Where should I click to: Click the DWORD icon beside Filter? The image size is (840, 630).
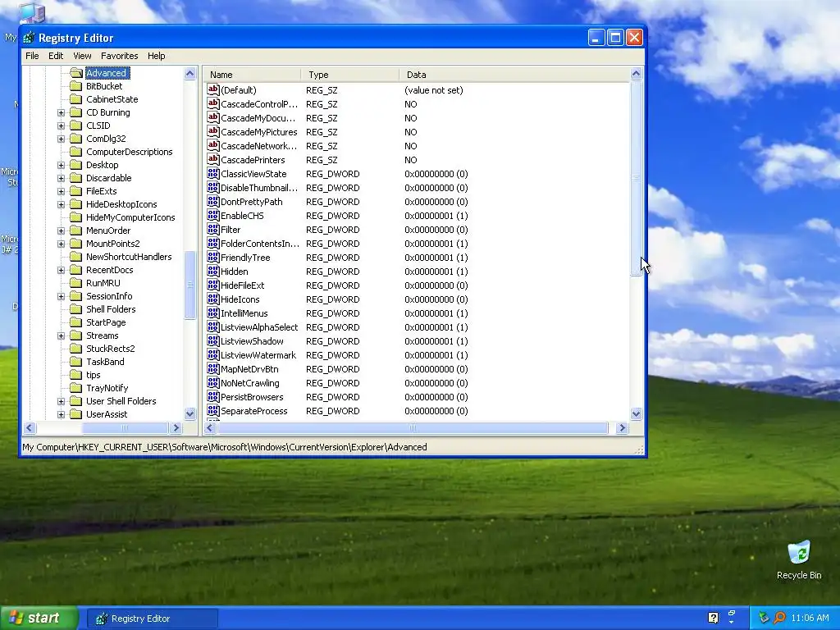click(213, 229)
